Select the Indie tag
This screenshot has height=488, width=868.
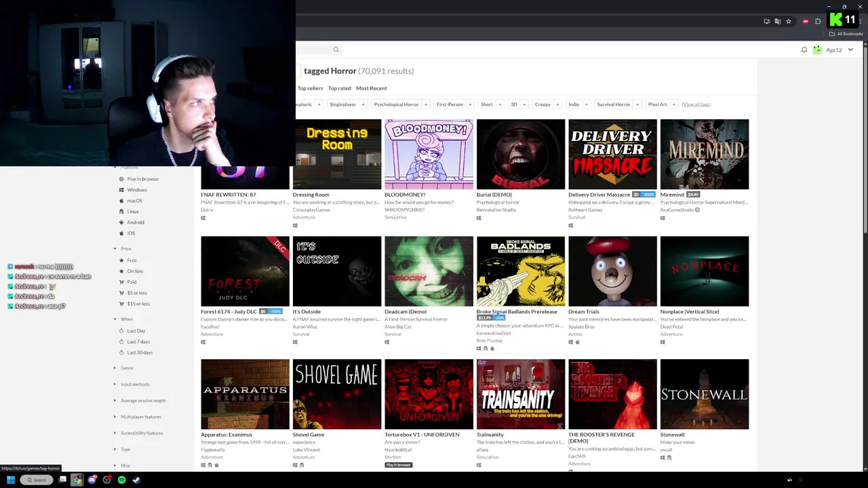[x=574, y=104]
